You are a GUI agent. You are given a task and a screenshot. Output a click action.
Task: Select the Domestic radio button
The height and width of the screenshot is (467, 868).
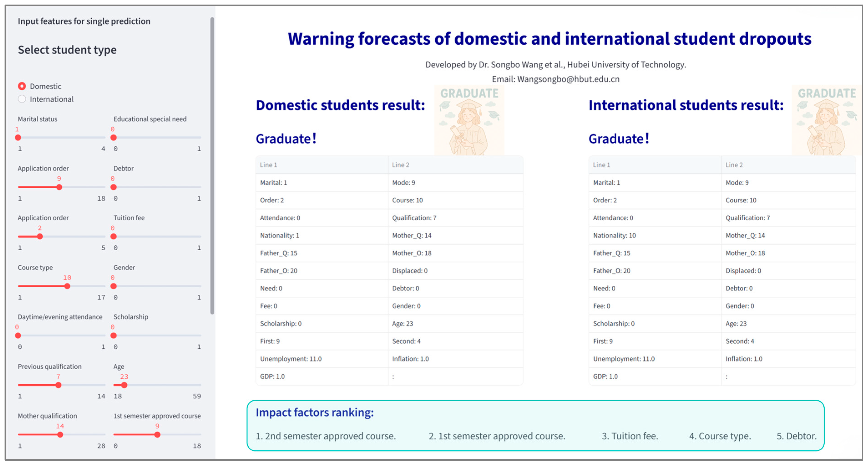tap(22, 86)
